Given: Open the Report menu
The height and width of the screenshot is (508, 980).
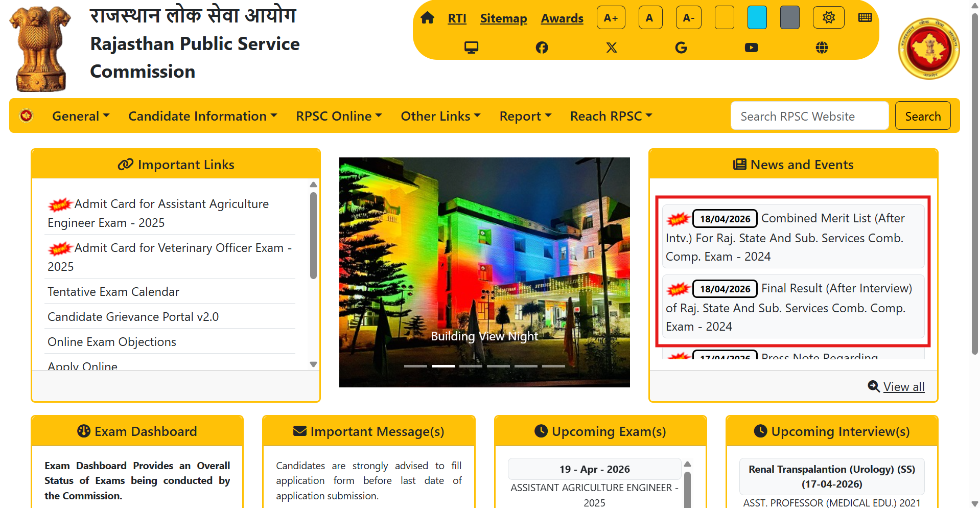Looking at the screenshot, I should tap(525, 116).
